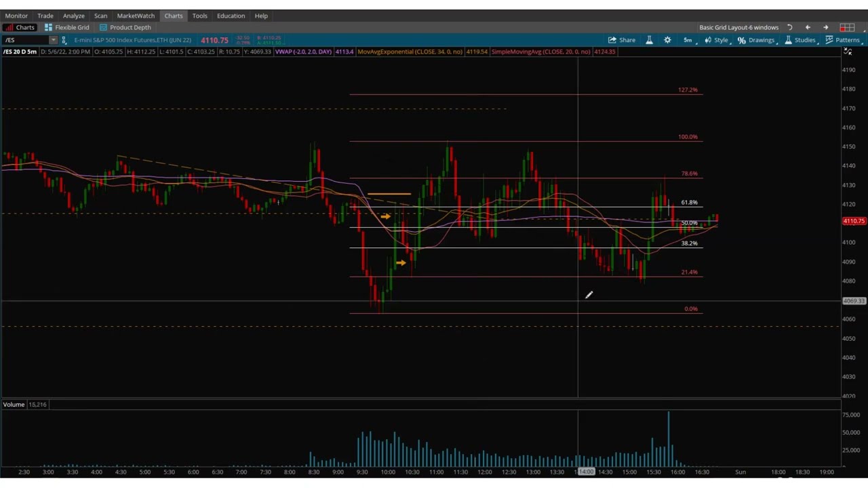Open the Help tab
The width and height of the screenshot is (868, 488).
pyautogui.click(x=261, y=16)
